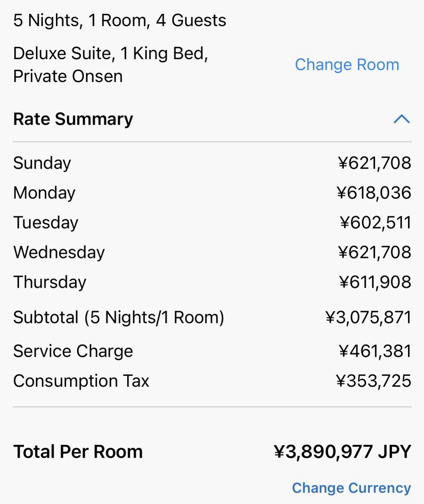Tap the Subtotal (5 Nights/1 Room) label

(119, 317)
